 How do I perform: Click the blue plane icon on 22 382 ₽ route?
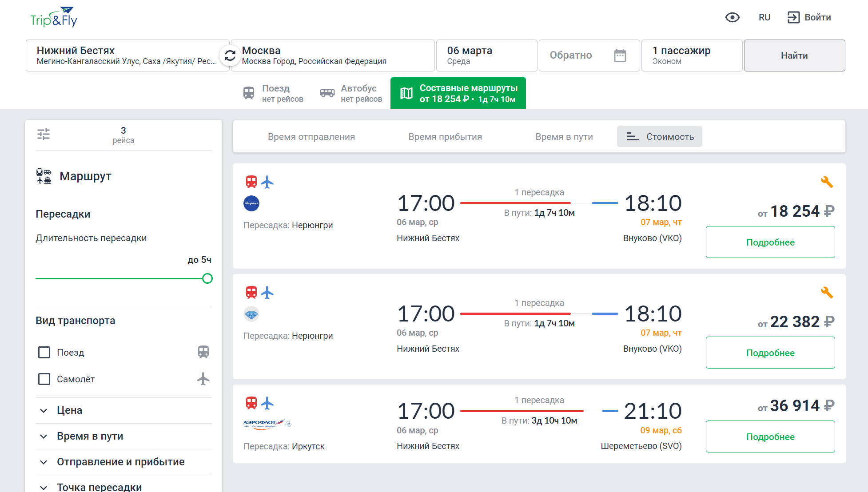pyautogui.click(x=267, y=293)
